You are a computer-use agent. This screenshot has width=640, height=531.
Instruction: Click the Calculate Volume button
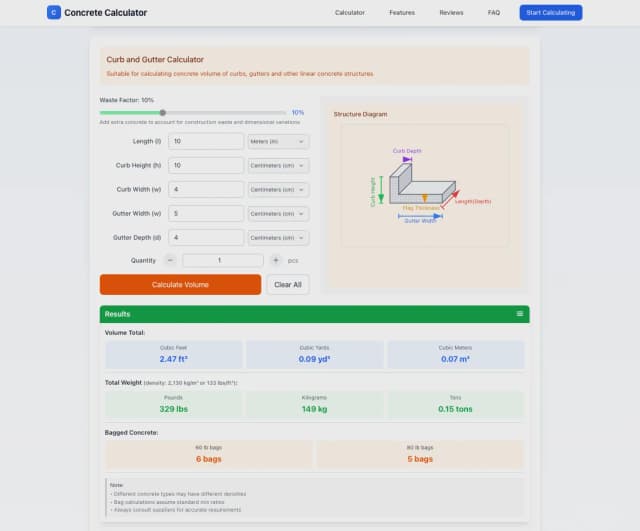pos(180,285)
